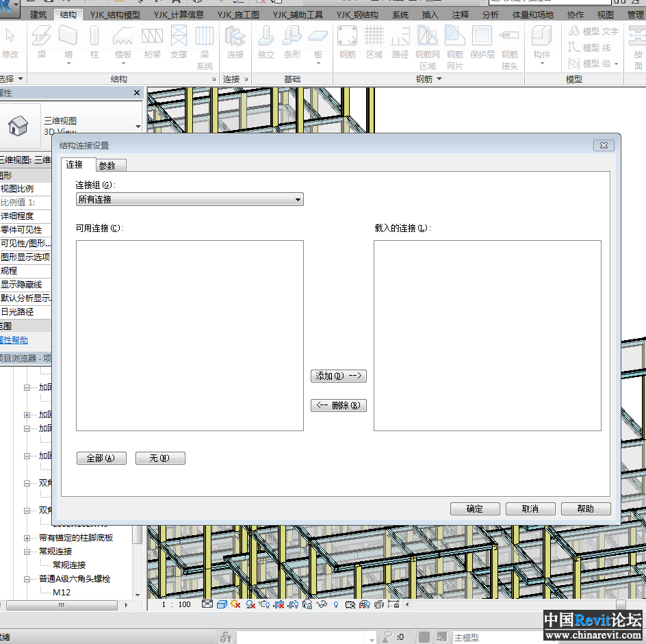Select the 区域 area reinforcement tool
Image resolution: width=646 pixels, height=644 pixels.
(x=374, y=42)
